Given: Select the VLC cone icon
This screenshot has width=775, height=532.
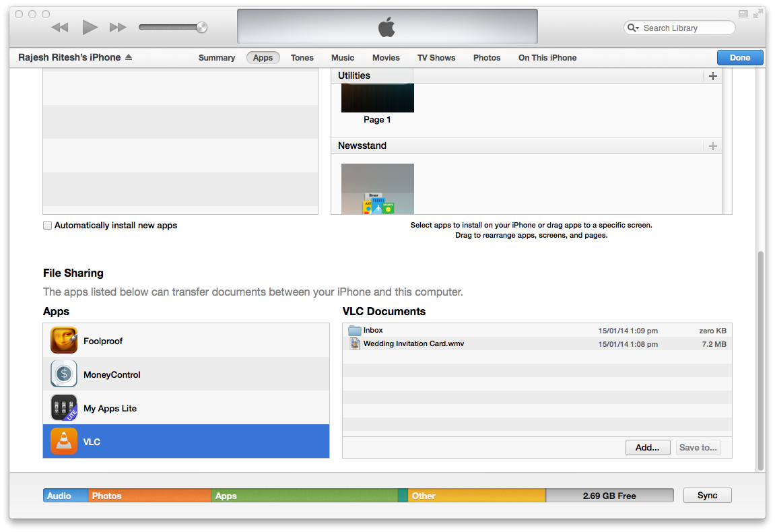Looking at the screenshot, I should pos(64,441).
